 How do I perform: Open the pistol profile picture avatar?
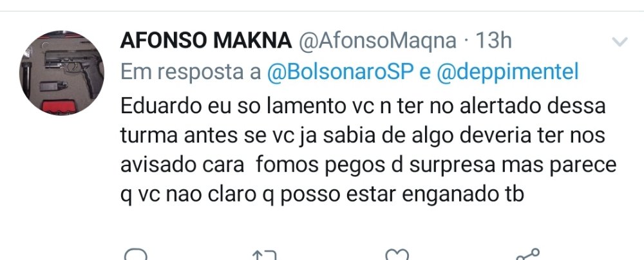click(x=62, y=73)
